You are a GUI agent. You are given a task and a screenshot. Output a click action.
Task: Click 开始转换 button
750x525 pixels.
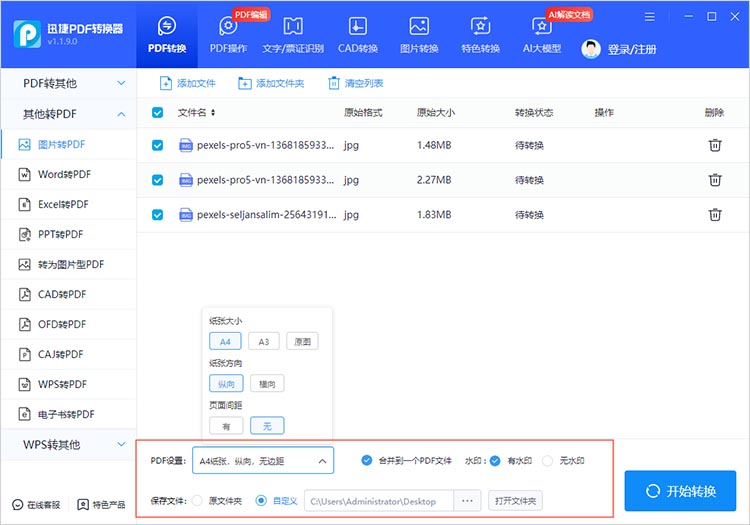click(680, 491)
